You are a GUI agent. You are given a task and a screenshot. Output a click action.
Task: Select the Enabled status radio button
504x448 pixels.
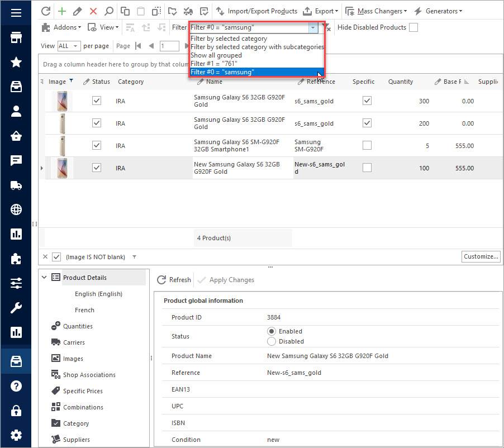[x=272, y=331]
